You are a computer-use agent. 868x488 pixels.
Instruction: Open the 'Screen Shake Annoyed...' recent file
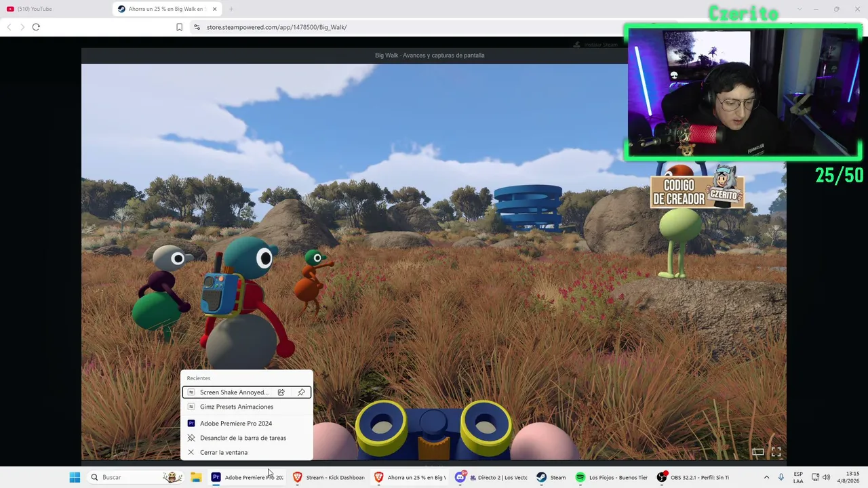[234, 392]
